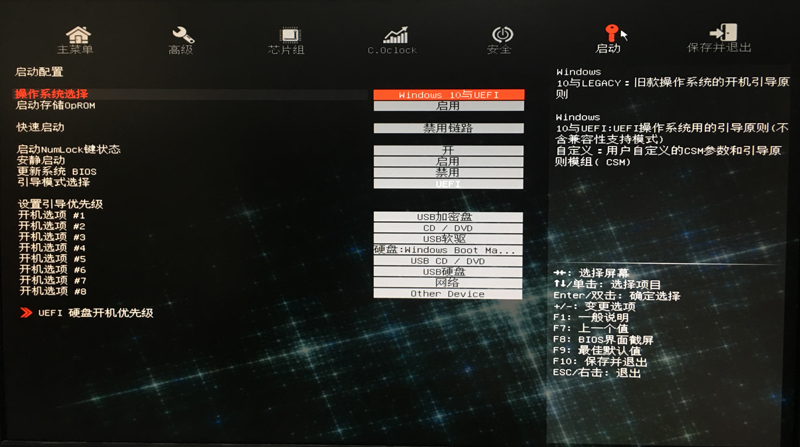Open 开机选项 #1 USB加密盘 dropdown
This screenshot has width=800, height=447.
tap(448, 217)
